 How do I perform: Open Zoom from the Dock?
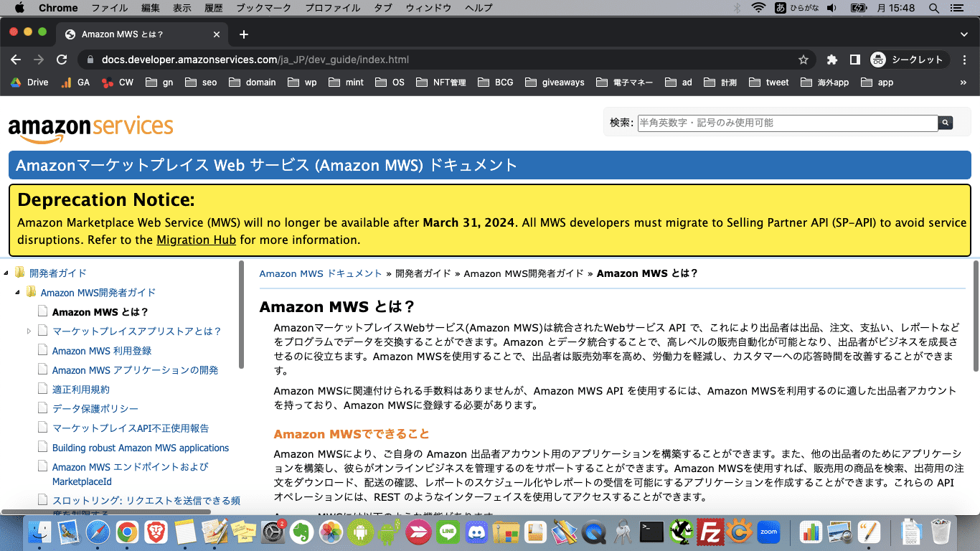tap(769, 532)
